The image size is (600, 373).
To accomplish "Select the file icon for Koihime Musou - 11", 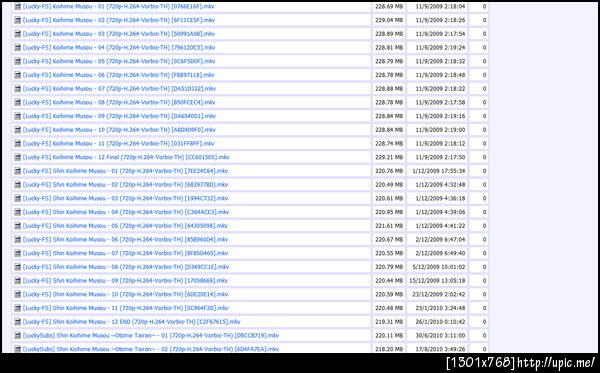I will pos(18,143).
